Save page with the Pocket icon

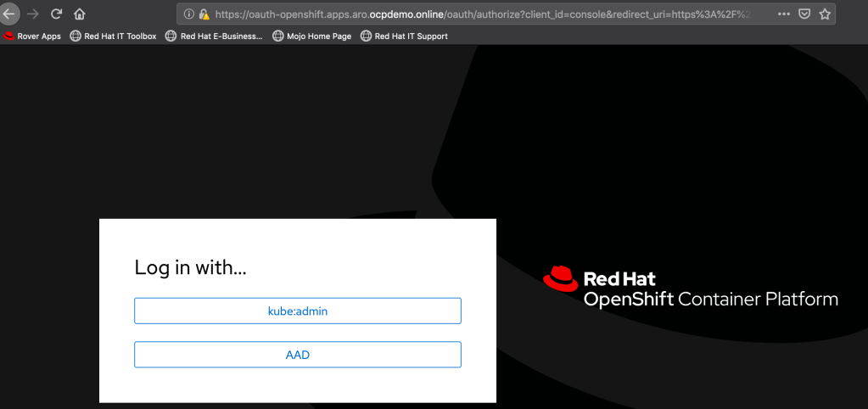[804, 14]
